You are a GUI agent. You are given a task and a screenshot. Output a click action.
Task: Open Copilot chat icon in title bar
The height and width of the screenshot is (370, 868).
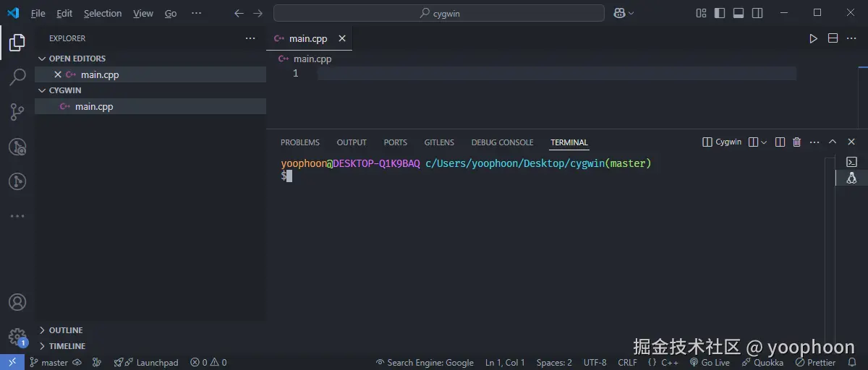619,13
